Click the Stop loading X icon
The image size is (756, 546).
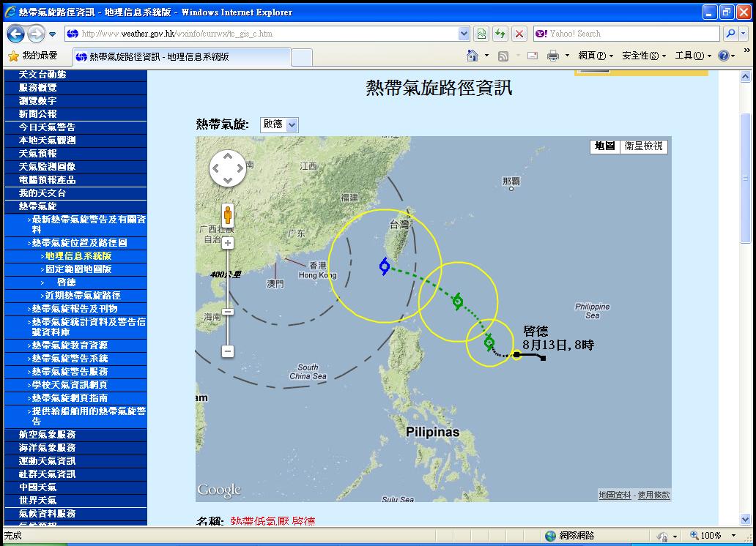pyautogui.click(x=519, y=34)
